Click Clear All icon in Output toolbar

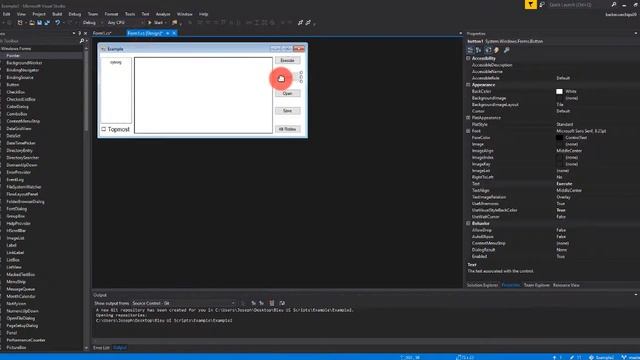(x=272, y=303)
